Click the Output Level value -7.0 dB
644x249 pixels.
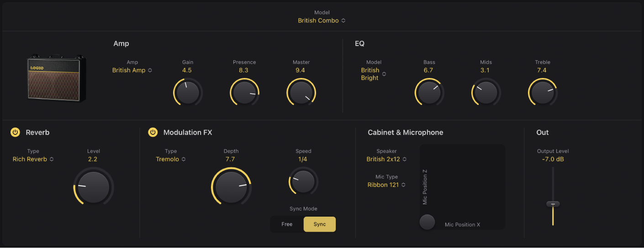pos(553,159)
